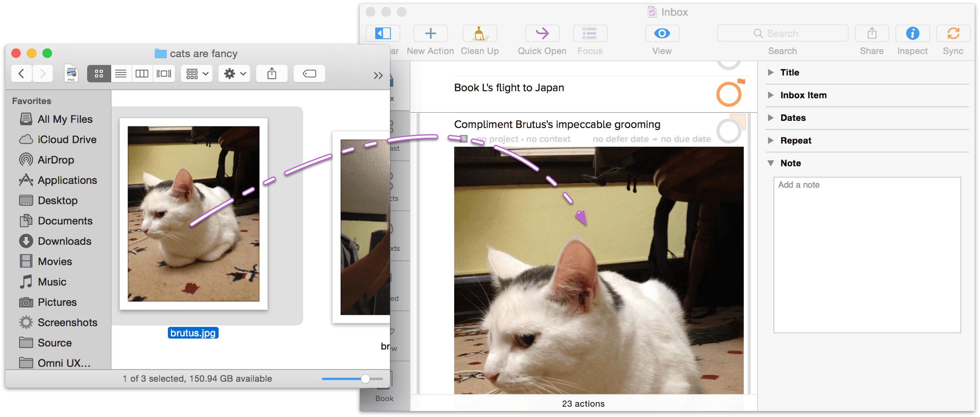
Task: Mark Book L's flight to Japan complete
Action: [728, 94]
